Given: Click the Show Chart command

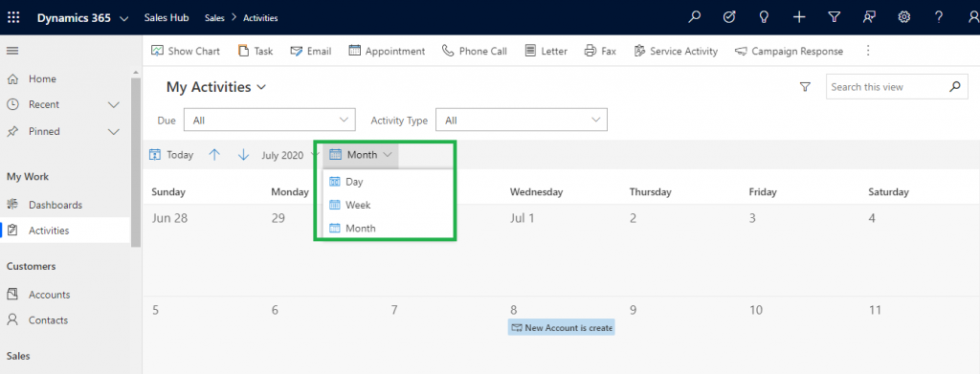Looking at the screenshot, I should [186, 52].
